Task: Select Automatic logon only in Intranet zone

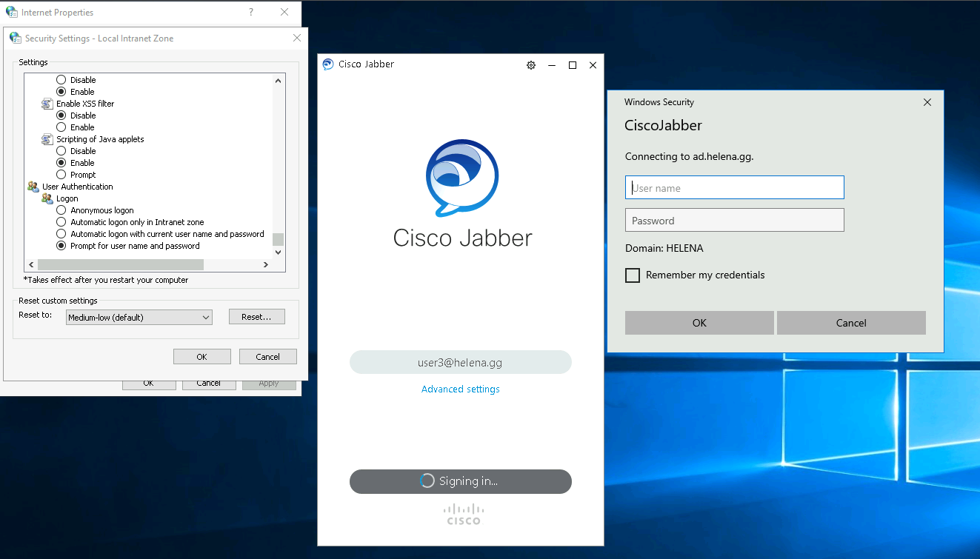Action: click(x=61, y=222)
